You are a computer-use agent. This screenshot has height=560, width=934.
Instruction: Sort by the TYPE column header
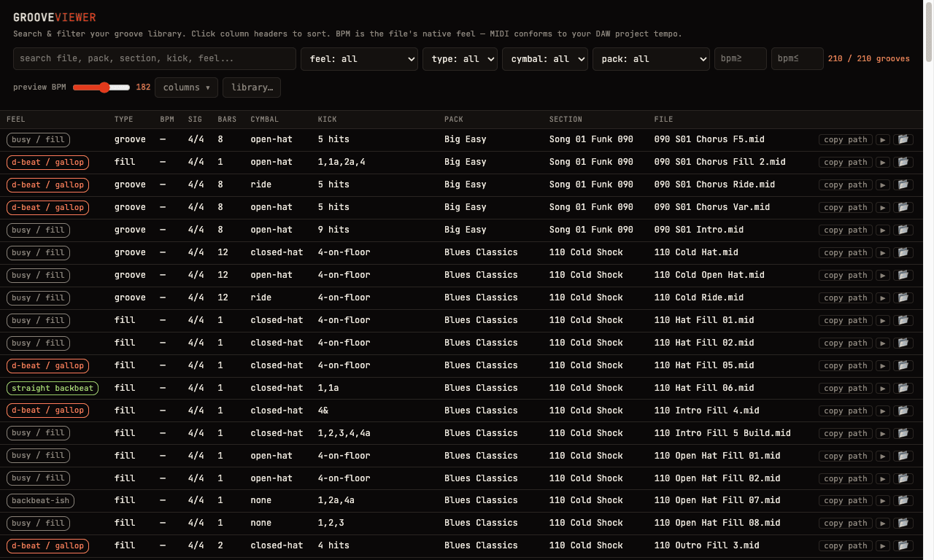coord(124,120)
